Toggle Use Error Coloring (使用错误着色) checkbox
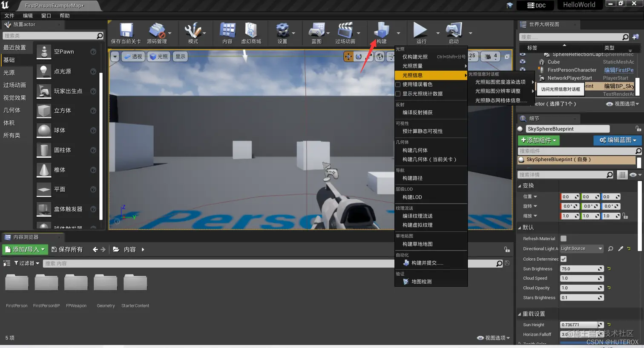 [x=398, y=84]
